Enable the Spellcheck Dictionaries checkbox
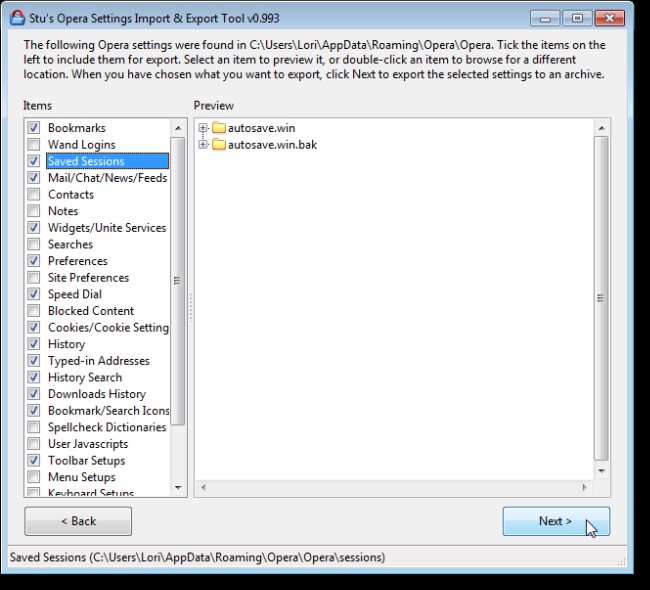Viewport: 650px width, 590px height. pos(34,427)
